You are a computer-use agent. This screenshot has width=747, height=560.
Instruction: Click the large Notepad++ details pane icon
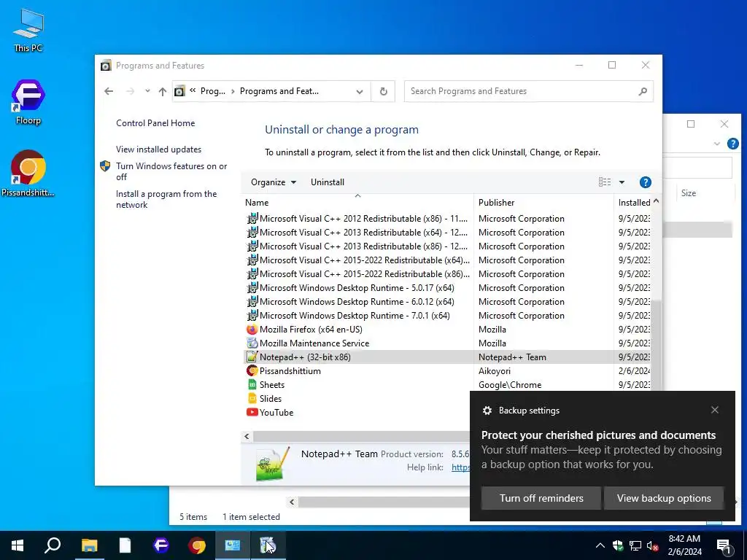(x=273, y=464)
